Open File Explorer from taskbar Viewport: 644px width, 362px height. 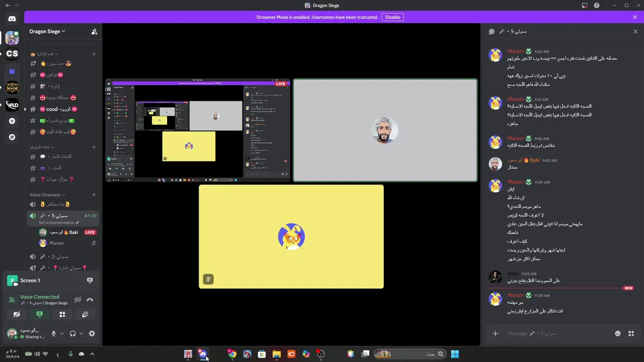click(276, 354)
